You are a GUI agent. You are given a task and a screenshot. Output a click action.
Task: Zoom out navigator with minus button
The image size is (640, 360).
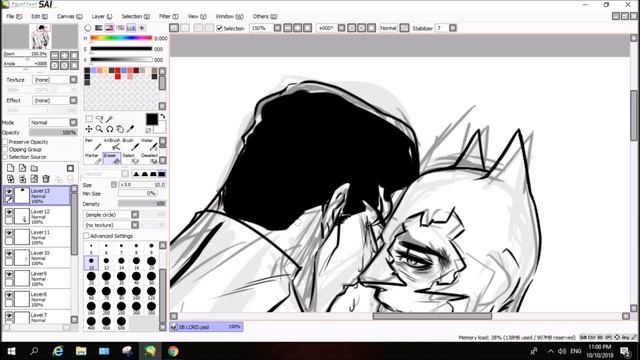55,55
